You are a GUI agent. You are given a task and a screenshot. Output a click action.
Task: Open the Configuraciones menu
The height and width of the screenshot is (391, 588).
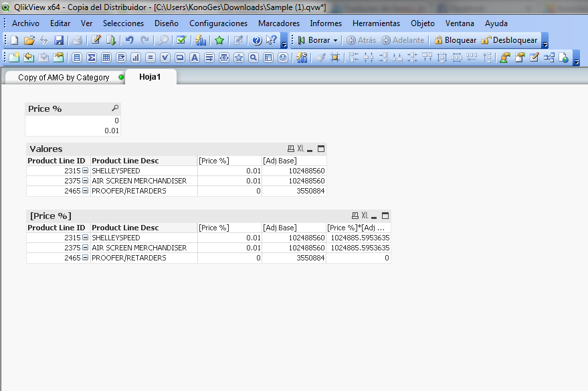[218, 23]
